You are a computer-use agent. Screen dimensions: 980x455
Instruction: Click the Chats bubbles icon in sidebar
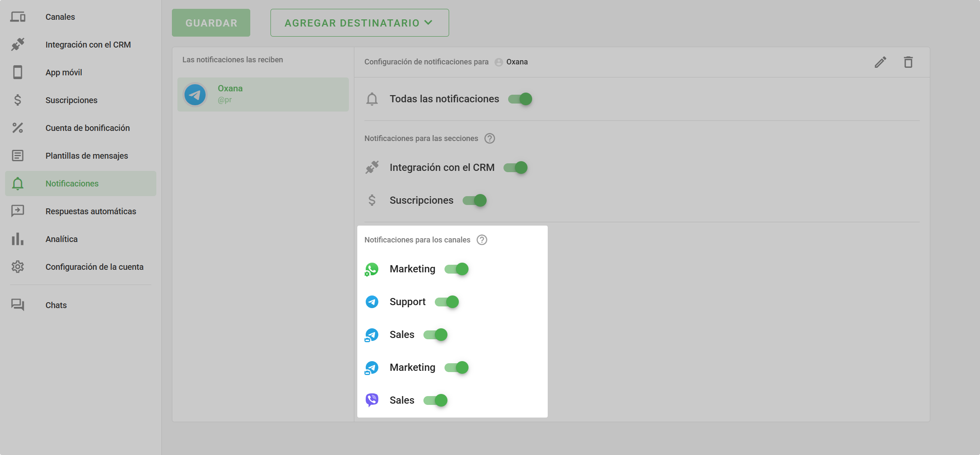click(18, 305)
